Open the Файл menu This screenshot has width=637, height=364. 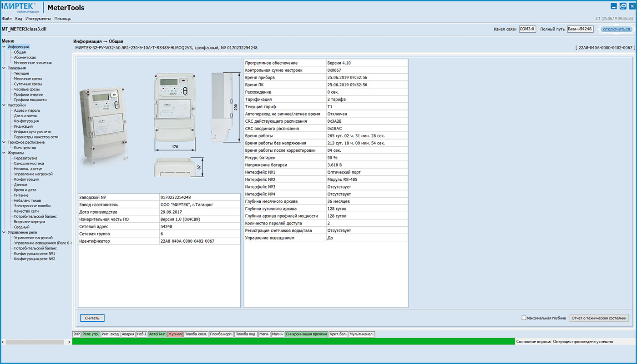7,19
